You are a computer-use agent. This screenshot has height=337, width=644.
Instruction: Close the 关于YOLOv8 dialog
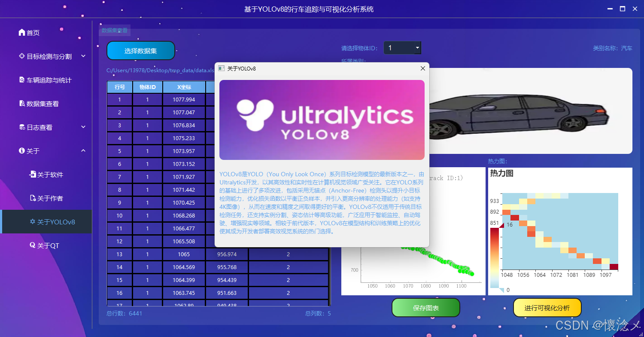pyautogui.click(x=422, y=68)
